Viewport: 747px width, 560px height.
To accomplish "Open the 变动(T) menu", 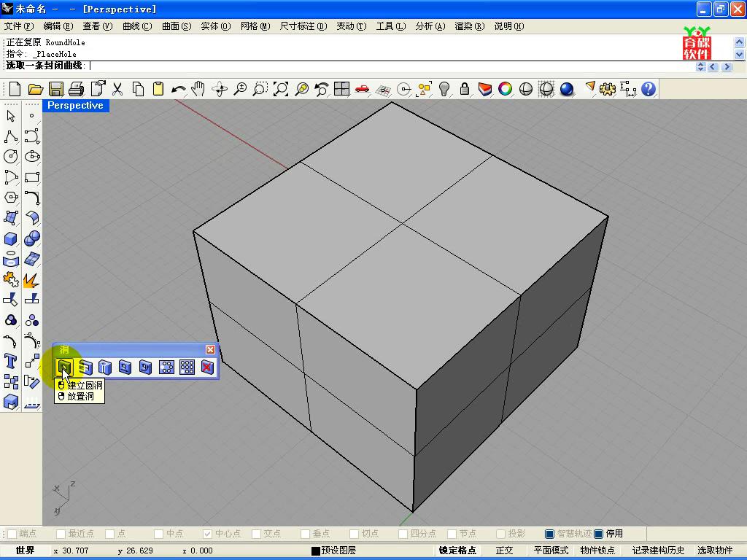I will [x=352, y=26].
